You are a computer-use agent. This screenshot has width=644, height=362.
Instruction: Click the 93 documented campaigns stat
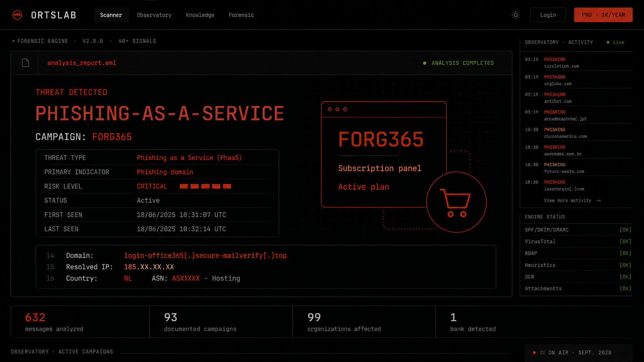tap(221, 322)
